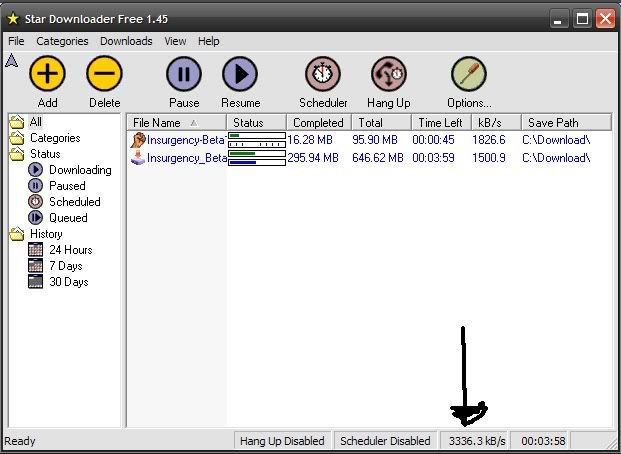Screen dimensions: 621x454
Task: Click the Hang Up toolbar icon
Action: point(389,74)
